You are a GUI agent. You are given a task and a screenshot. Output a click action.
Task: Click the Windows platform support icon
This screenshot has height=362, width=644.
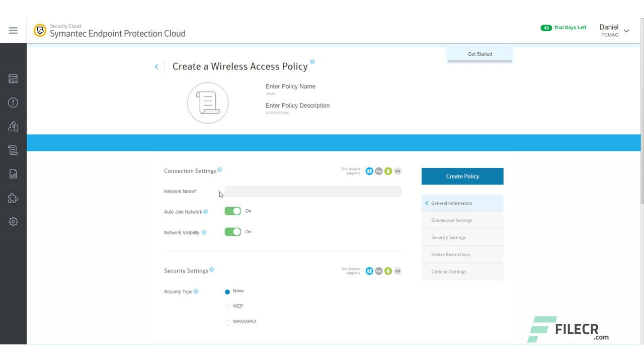(369, 171)
